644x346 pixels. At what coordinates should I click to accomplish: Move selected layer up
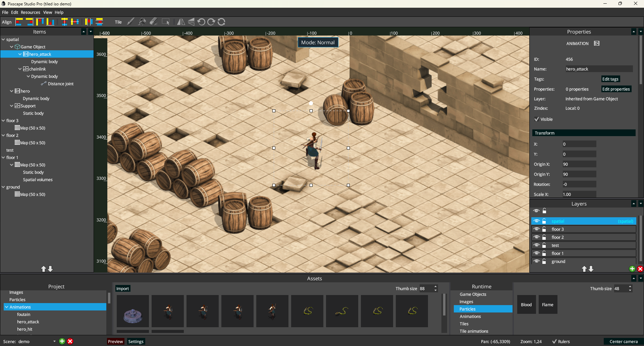point(584,269)
